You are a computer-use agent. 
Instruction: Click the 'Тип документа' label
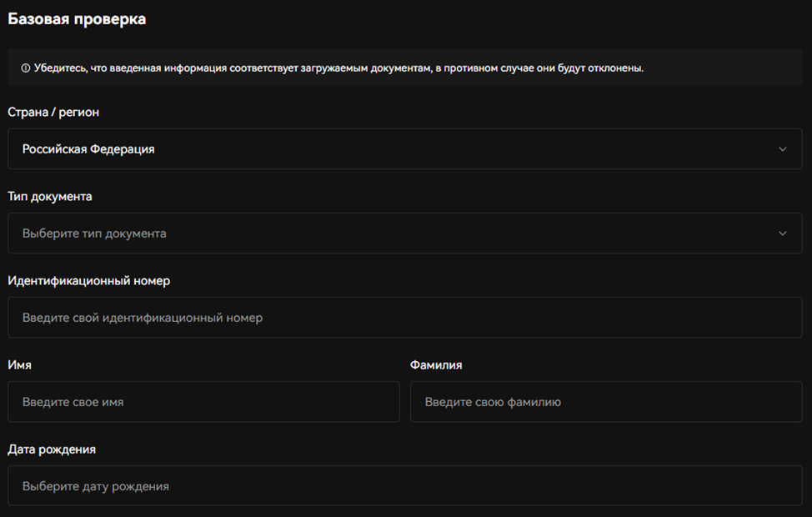(x=50, y=197)
